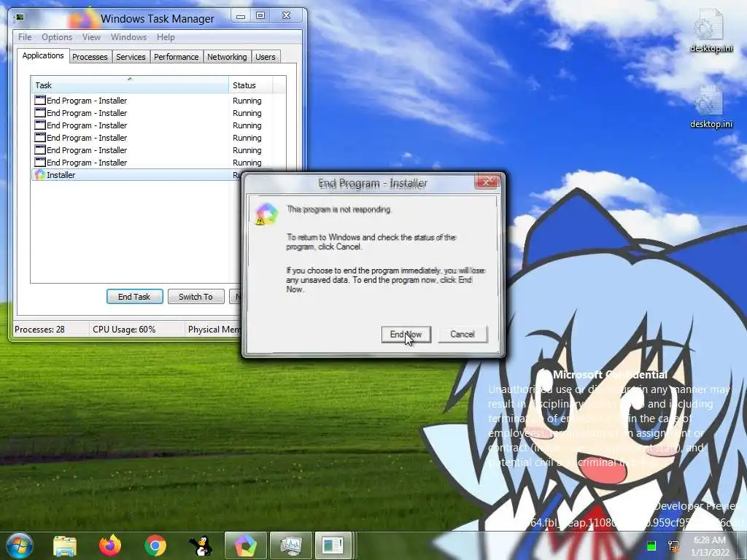Open the View menu
The height and width of the screenshot is (560, 747).
pyautogui.click(x=91, y=37)
